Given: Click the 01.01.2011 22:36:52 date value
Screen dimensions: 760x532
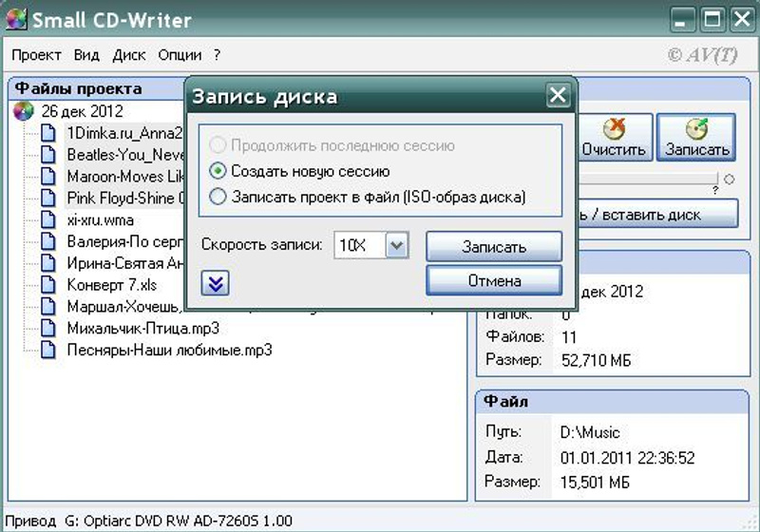Looking at the screenshot, I should 628,458.
